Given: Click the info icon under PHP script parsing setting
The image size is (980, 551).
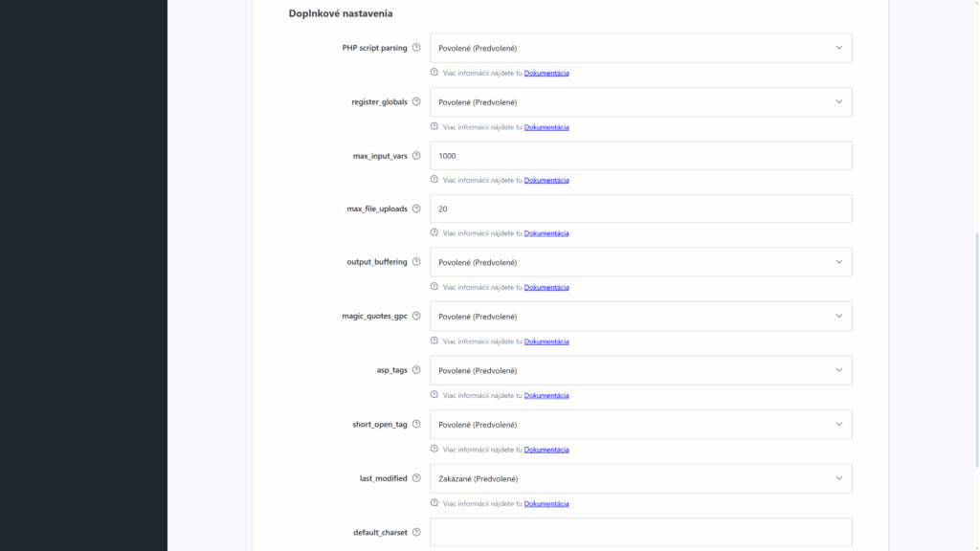Looking at the screenshot, I should (x=434, y=72).
